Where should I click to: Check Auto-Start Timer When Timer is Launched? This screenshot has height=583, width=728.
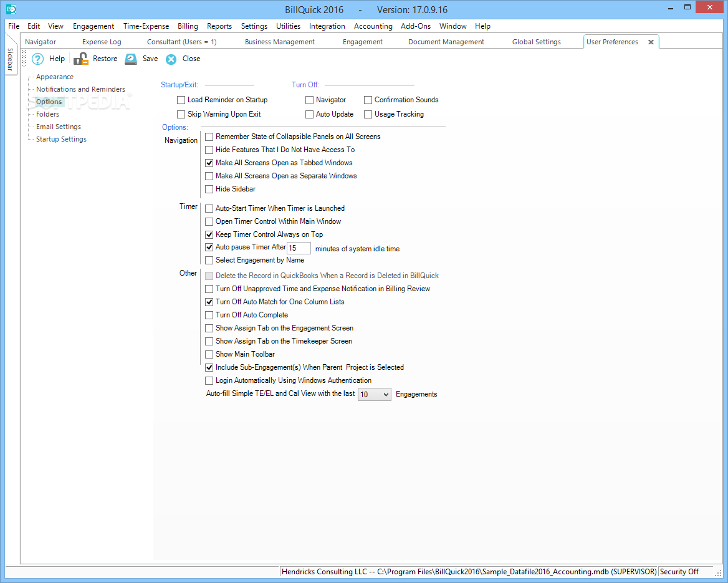(209, 209)
